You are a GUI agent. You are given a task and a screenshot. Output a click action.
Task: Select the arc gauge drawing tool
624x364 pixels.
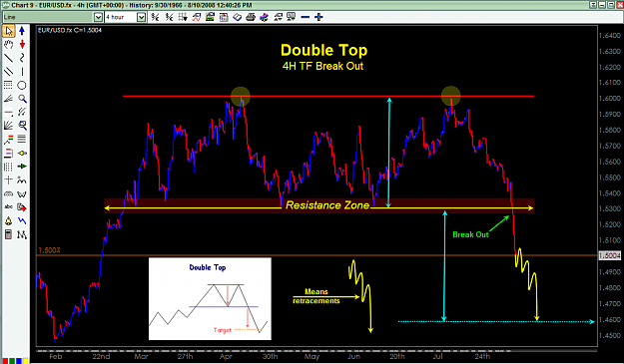pyautogui.click(x=9, y=193)
